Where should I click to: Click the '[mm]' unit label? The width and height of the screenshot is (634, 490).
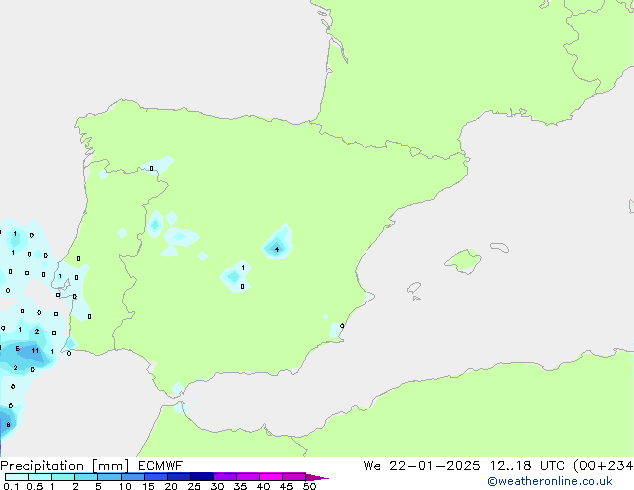point(110,466)
